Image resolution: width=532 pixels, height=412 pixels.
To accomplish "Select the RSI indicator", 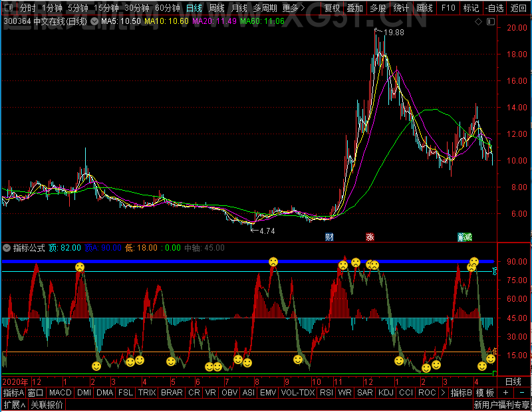I will click(327, 393).
